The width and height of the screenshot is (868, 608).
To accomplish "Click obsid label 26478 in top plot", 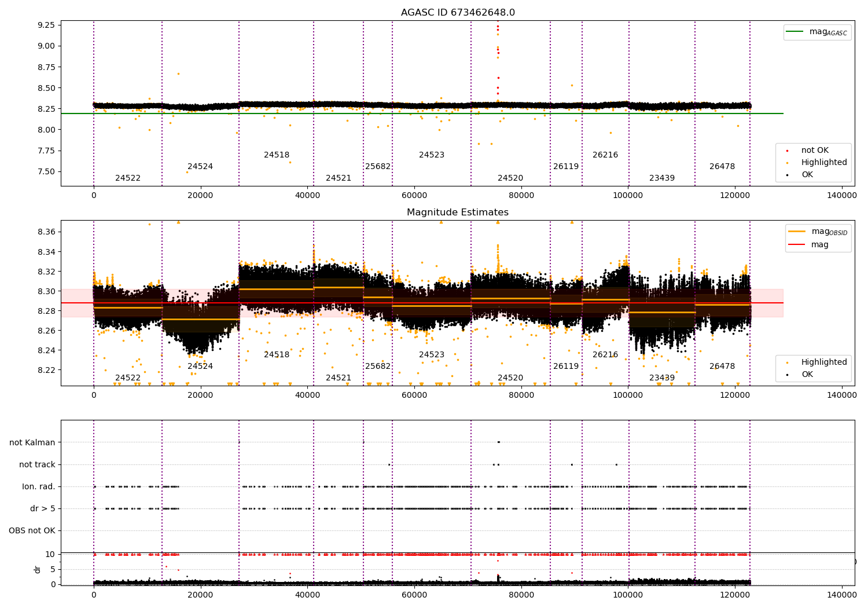I will [722, 167].
